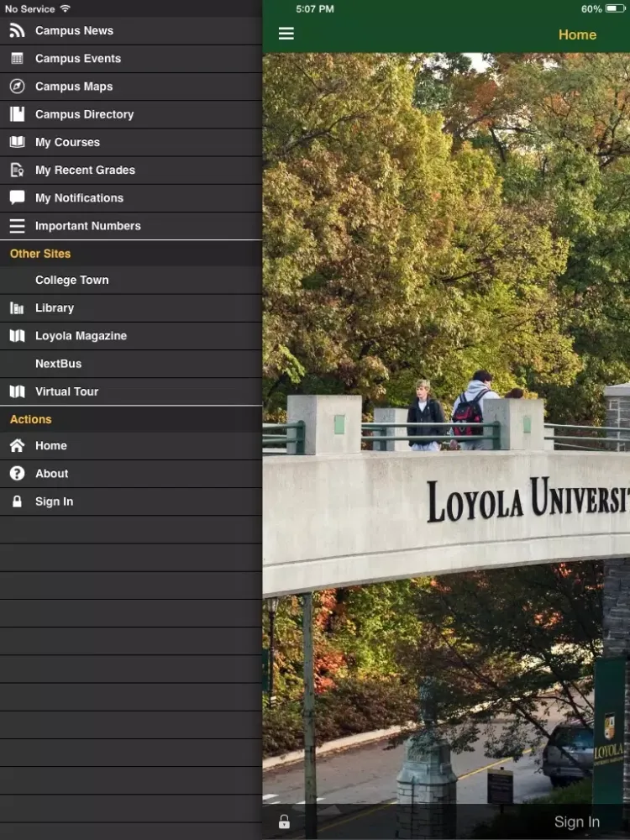Tap the Important Numbers list icon
The image size is (630, 840).
17,225
